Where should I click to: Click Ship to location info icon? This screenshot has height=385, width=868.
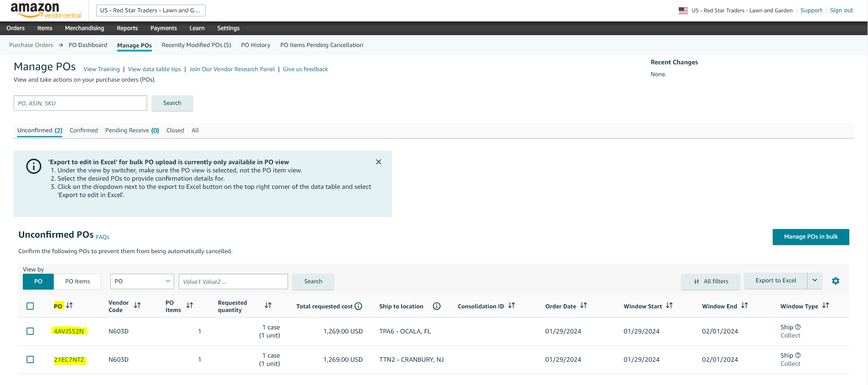pyautogui.click(x=437, y=306)
